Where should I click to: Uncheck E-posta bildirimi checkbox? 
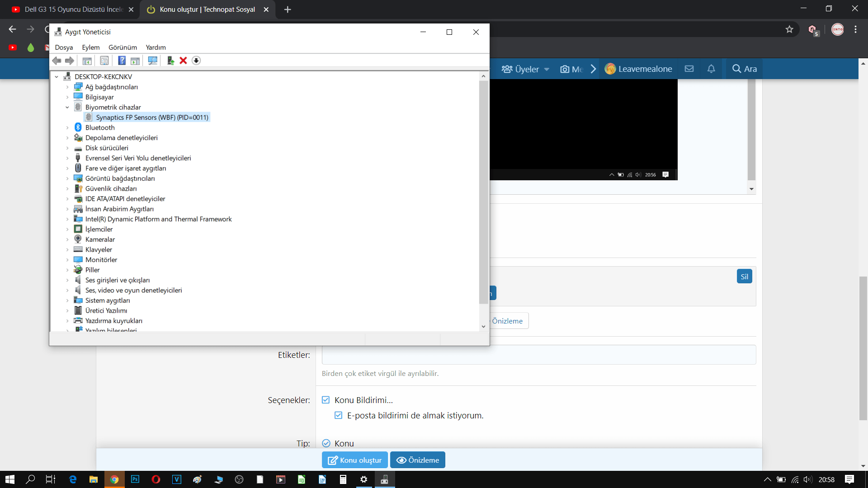tap(338, 415)
